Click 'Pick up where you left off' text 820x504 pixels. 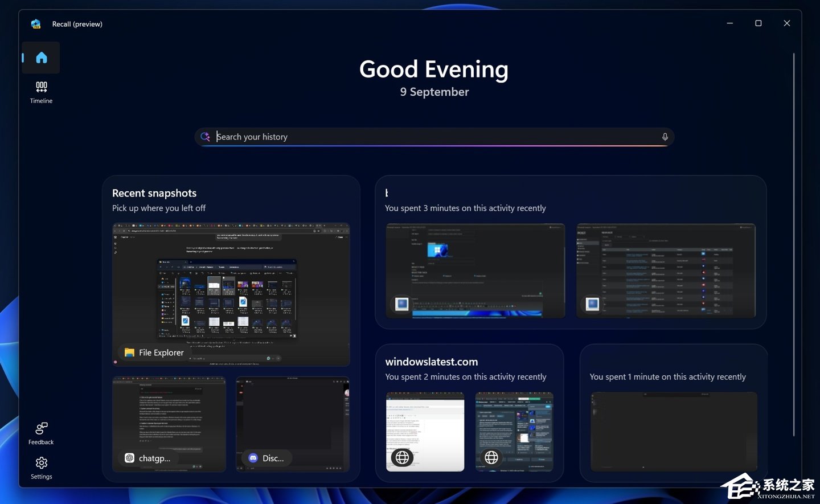[159, 208]
